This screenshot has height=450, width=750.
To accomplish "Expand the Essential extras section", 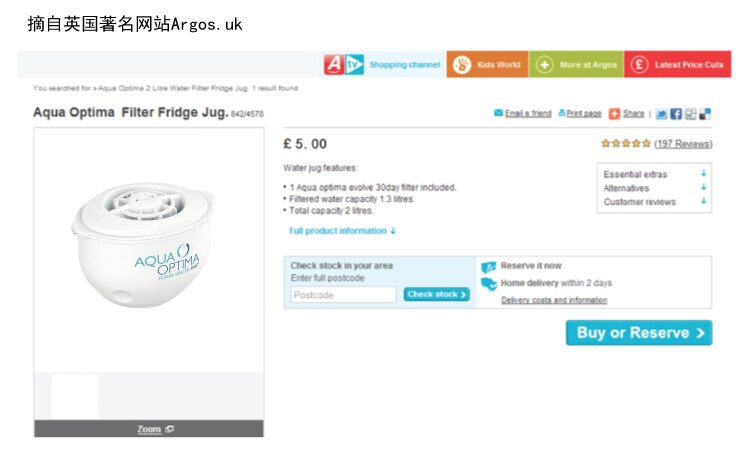I will pyautogui.click(x=704, y=174).
